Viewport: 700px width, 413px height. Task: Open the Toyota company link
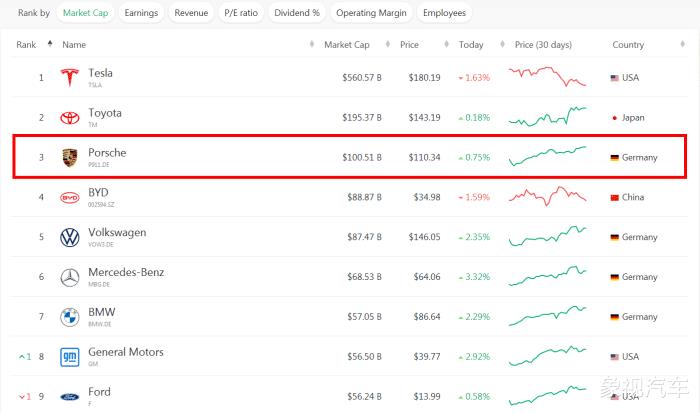coord(105,113)
